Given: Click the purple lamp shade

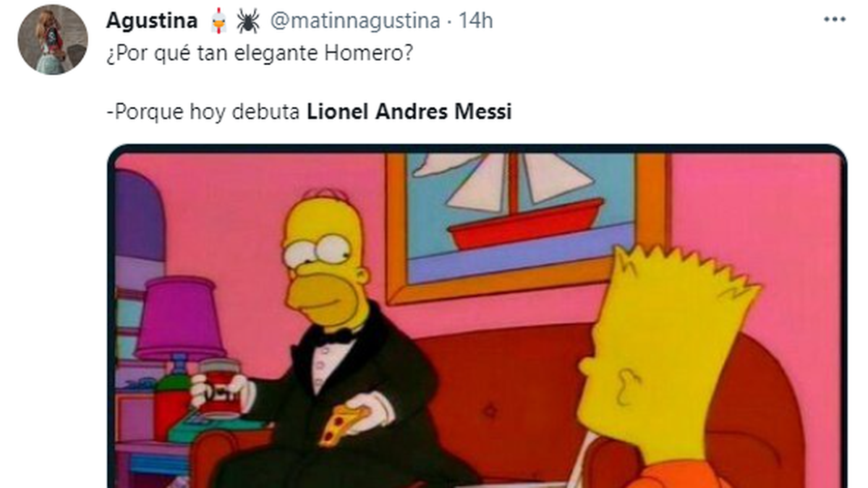Looking at the screenshot, I should pos(179,317).
